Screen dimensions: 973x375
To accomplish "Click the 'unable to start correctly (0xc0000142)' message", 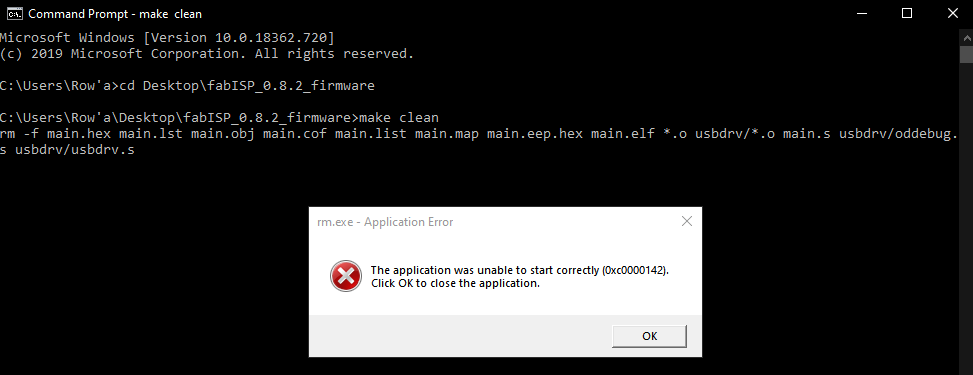I will tap(520, 270).
